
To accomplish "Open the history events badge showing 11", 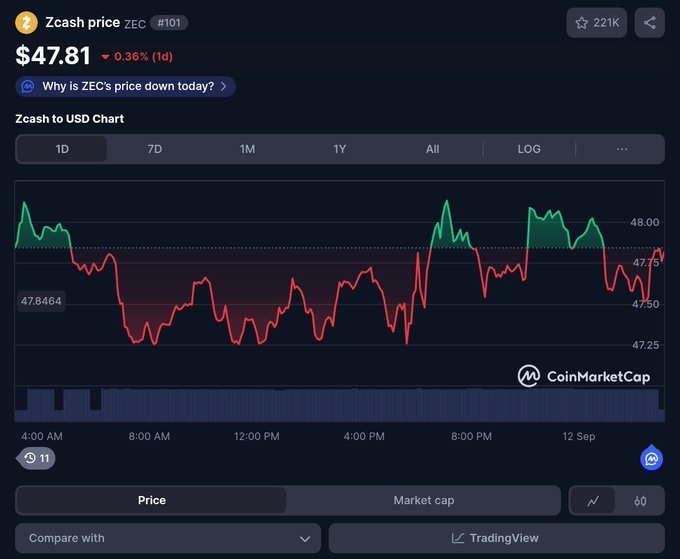I will click(36, 458).
